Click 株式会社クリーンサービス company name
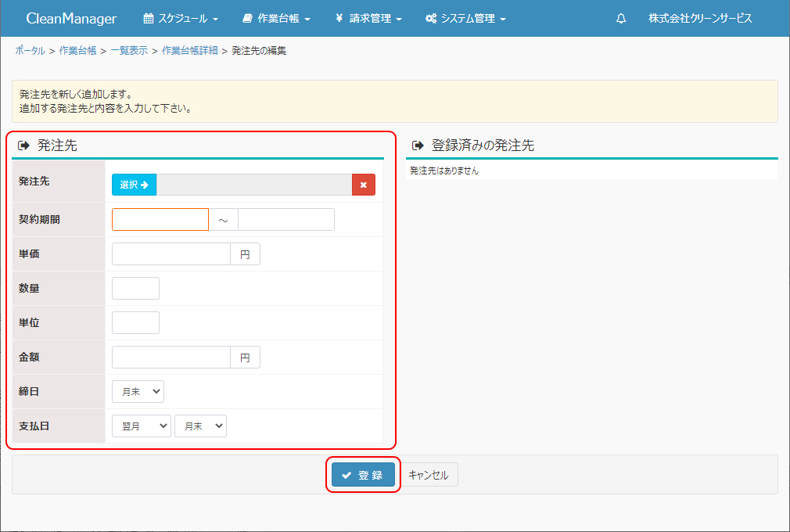Image resolution: width=790 pixels, height=532 pixels. (x=700, y=18)
